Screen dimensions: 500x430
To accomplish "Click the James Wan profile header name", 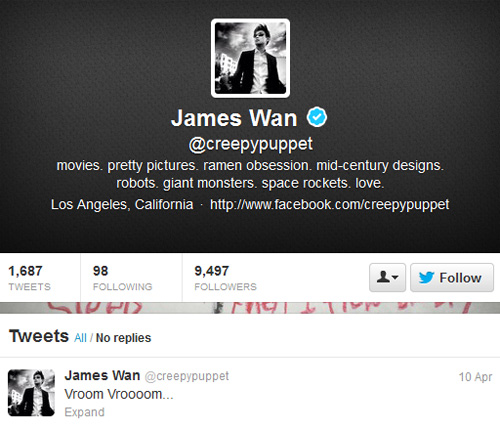I will point(234,118).
